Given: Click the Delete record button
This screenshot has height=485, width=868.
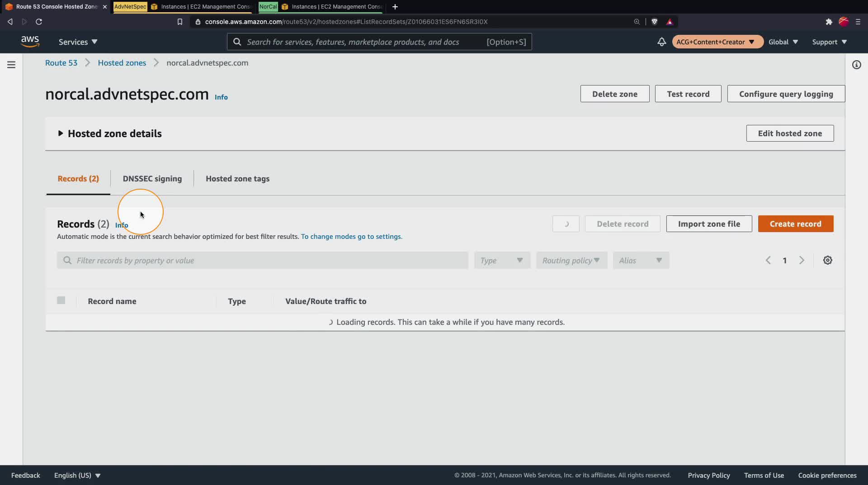Looking at the screenshot, I should 623,224.
